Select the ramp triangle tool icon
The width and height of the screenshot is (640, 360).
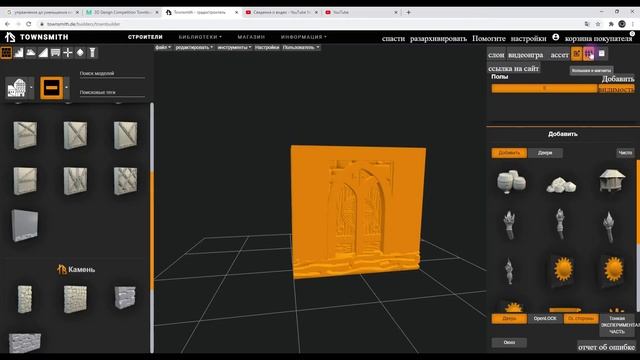point(43,53)
